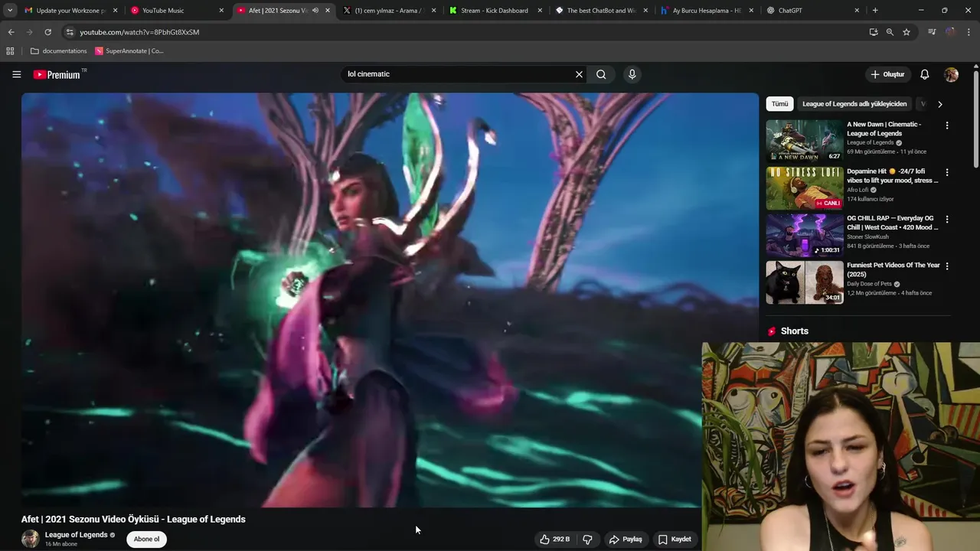Viewport: 980px width, 551px height.
Task: Open apps grid in bookmarks bar
Action: 10,51
